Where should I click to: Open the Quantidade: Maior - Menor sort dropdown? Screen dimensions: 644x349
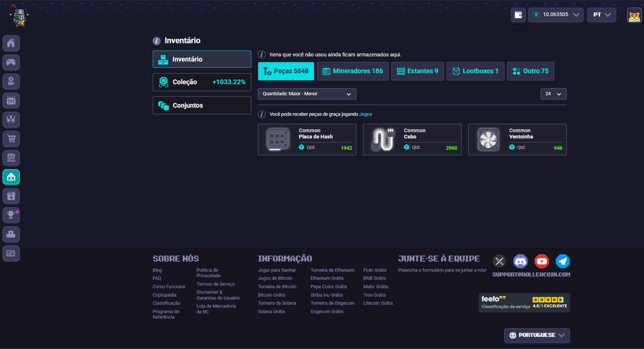(x=307, y=94)
